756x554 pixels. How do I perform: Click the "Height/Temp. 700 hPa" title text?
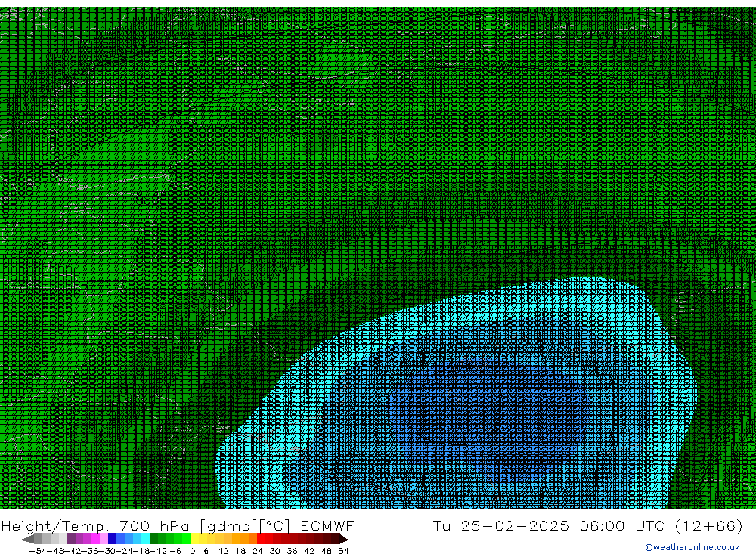[x=95, y=525]
